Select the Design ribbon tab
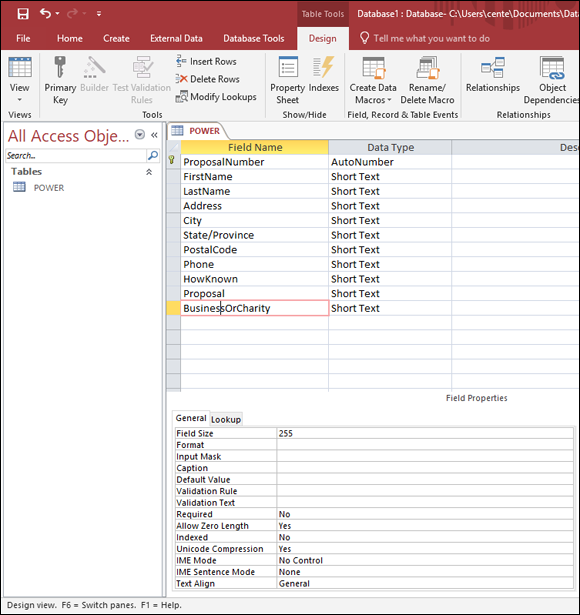Screen dimensions: 580x615 [322, 38]
